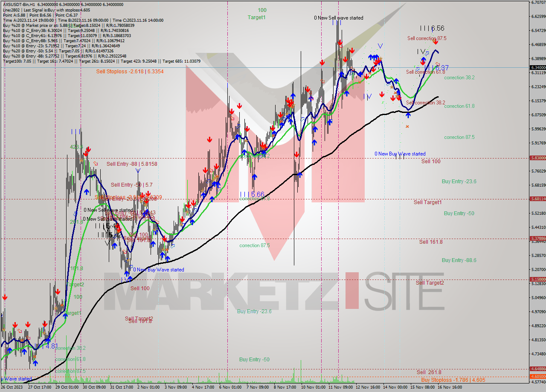
Task: Click the 'Sell Stoploss -2.618 | 6.3354' label
Action: point(130,72)
